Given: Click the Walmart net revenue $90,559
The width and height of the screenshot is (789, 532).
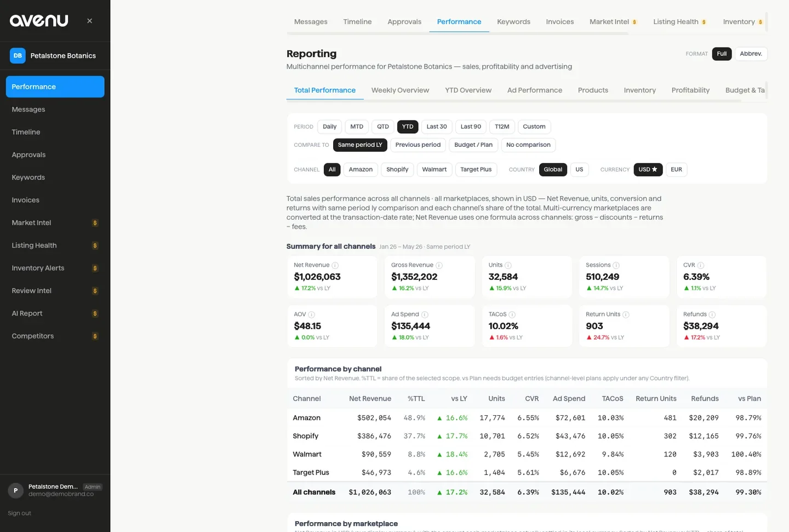Looking at the screenshot, I should [376, 455].
